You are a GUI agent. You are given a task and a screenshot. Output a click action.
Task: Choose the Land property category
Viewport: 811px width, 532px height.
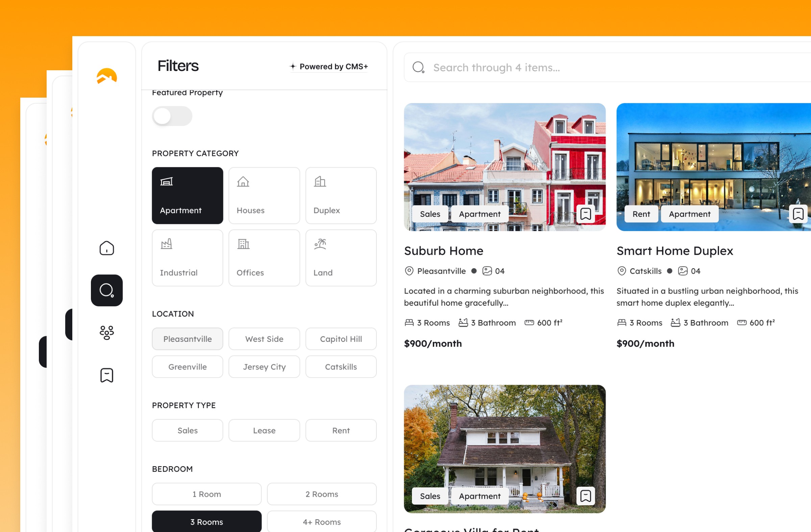click(x=341, y=258)
